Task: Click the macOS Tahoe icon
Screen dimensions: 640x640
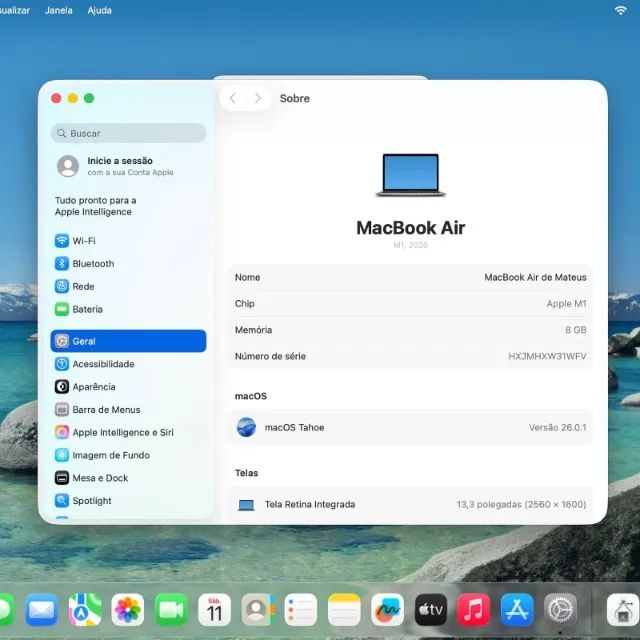Action: pos(246,427)
